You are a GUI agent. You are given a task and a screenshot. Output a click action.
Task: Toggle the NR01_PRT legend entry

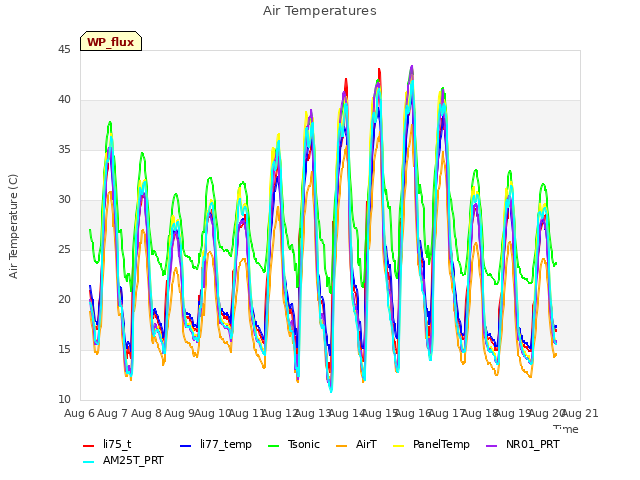coord(523,444)
